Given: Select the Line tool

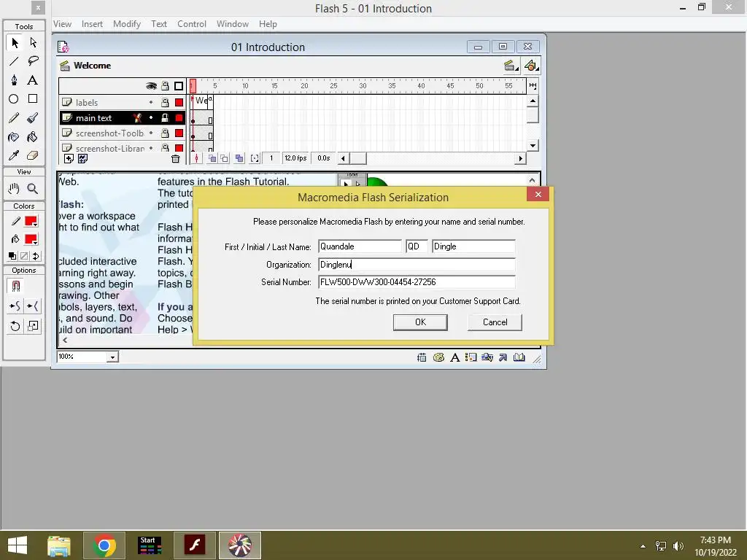Looking at the screenshot, I should 15,61.
